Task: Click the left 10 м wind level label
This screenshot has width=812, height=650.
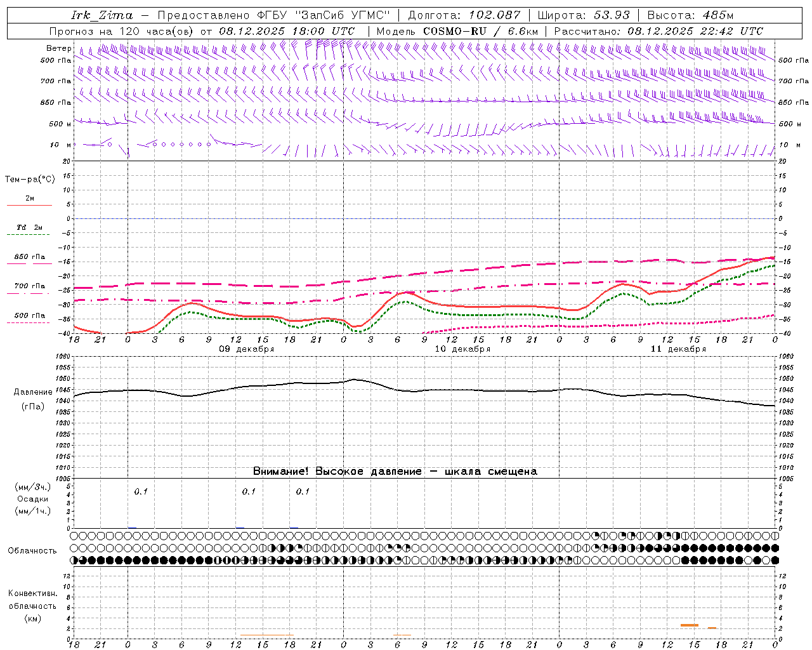Action: (60, 145)
